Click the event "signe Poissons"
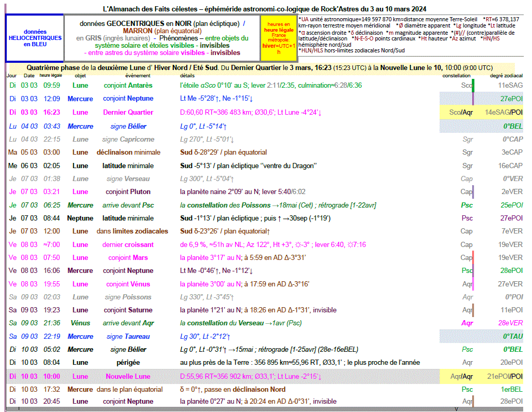Viewport: 532px width, 412px height. click(x=128, y=297)
